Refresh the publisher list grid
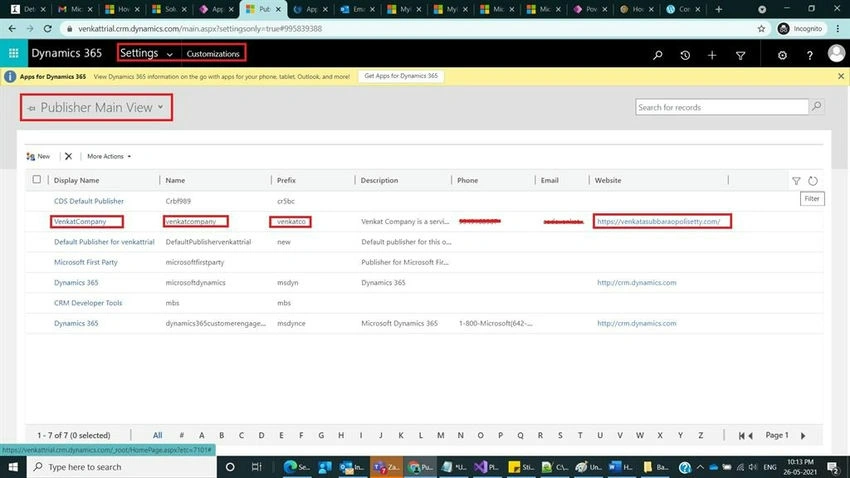 point(813,181)
